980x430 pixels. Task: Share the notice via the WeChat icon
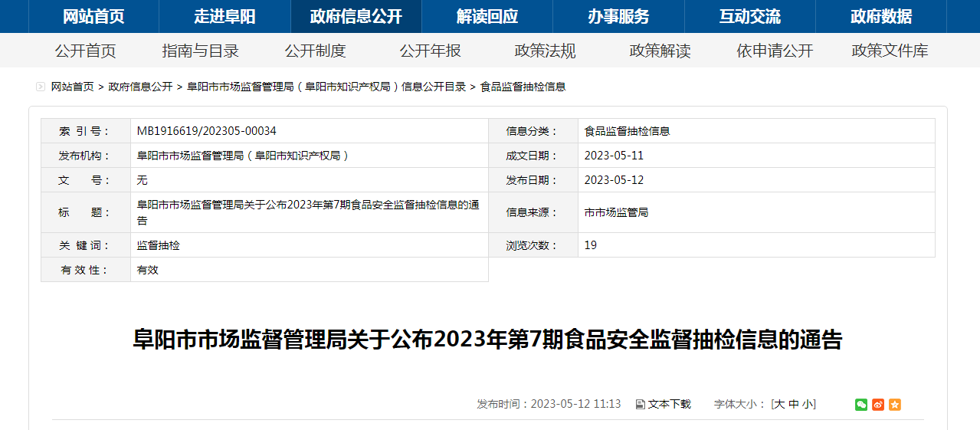click(861, 405)
